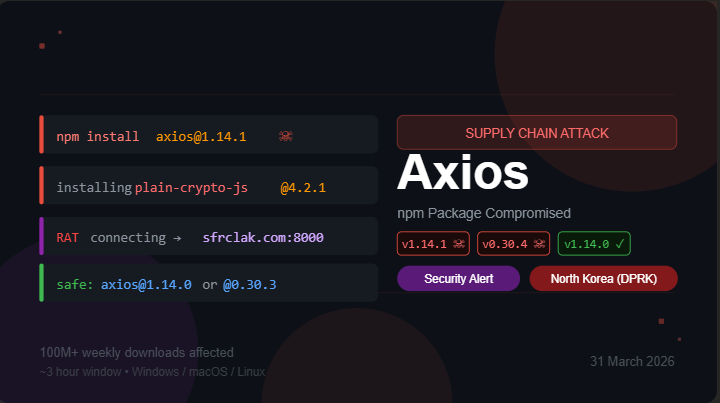The image size is (720, 403).
Task: Select the v1.14.1 compromised version badge
Action: (x=433, y=244)
